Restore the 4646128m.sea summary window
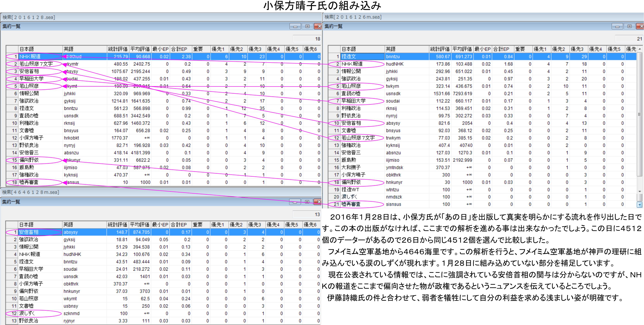This screenshot has width=644, height=325. coord(307,202)
